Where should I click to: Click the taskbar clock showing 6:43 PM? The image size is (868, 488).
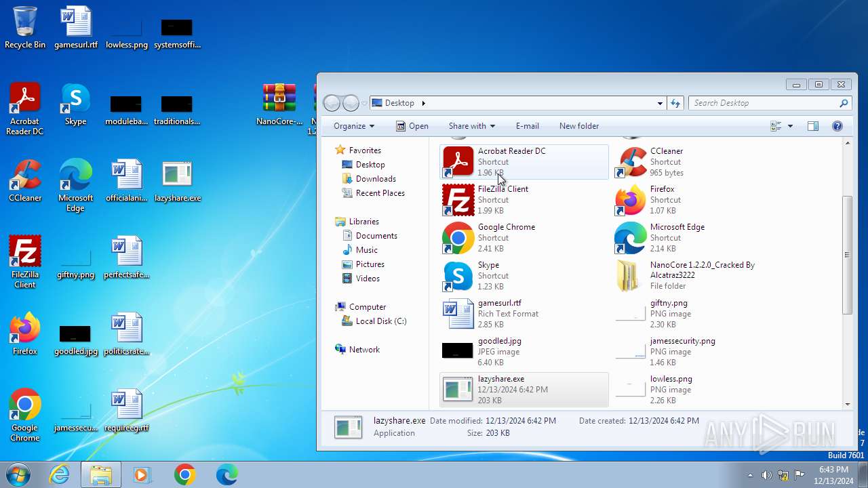833,475
